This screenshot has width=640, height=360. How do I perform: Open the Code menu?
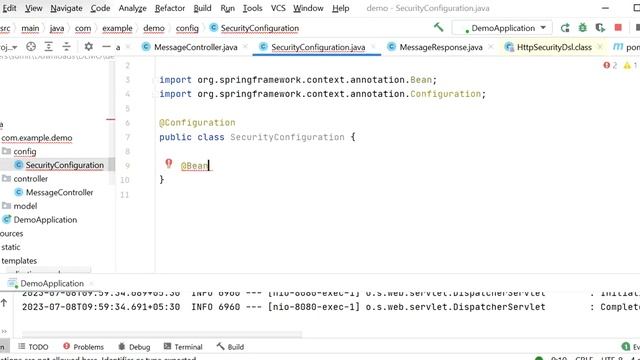tap(100, 8)
